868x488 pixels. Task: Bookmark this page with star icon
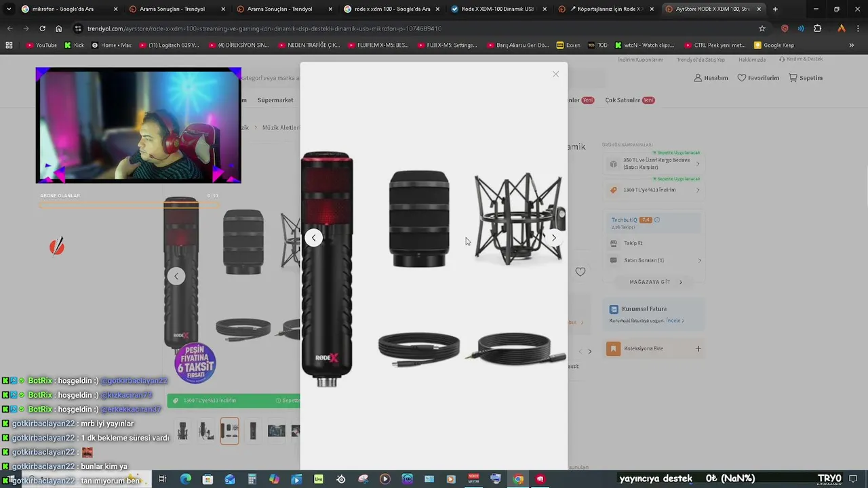point(762,28)
